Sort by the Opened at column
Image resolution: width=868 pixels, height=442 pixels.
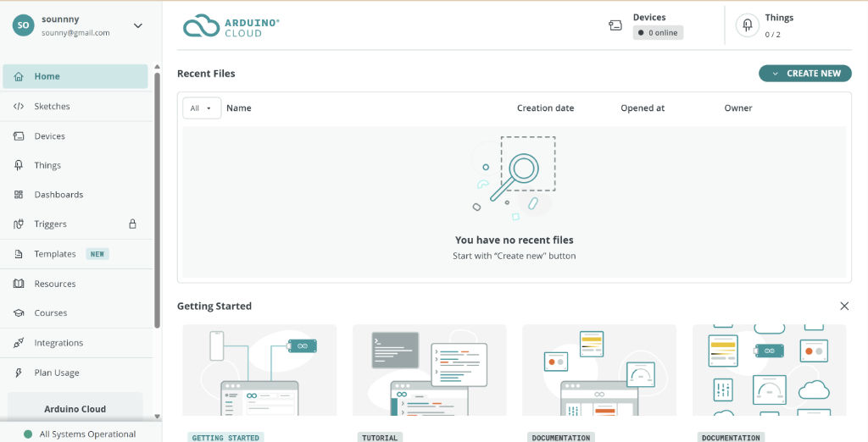click(x=643, y=108)
